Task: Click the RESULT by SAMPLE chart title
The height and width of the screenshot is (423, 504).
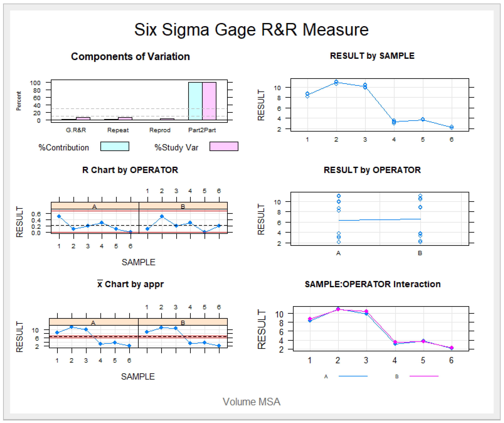Action: pyautogui.click(x=372, y=56)
